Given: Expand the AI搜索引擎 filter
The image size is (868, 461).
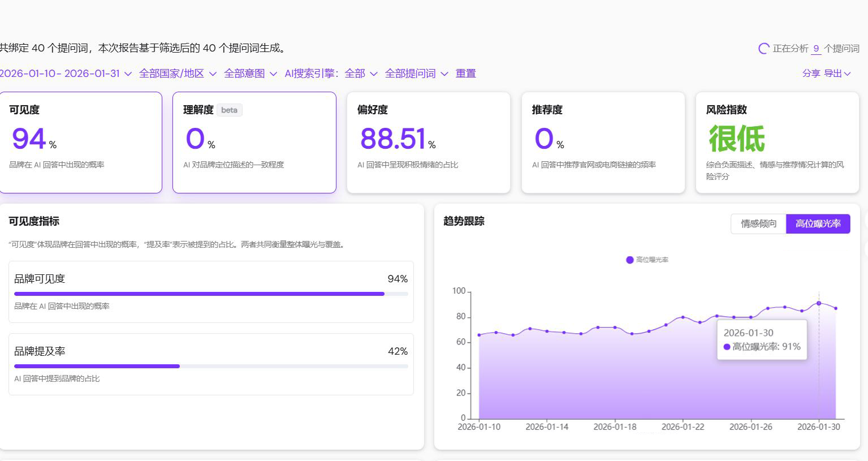Looking at the screenshot, I should [331, 74].
